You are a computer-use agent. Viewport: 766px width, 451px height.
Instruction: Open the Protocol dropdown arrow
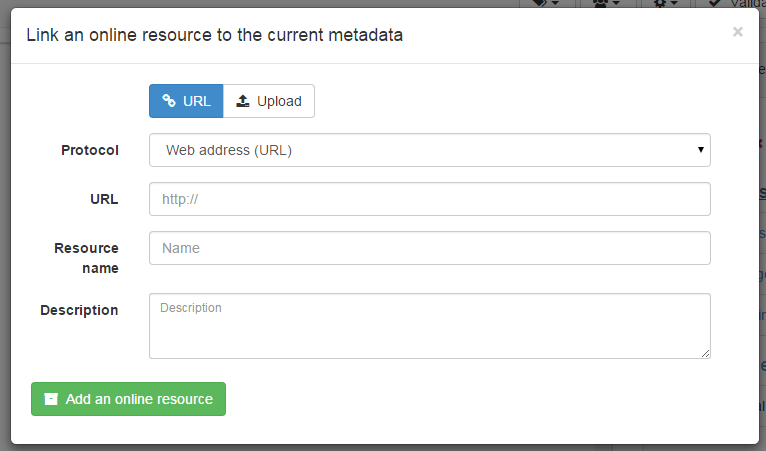pos(701,150)
